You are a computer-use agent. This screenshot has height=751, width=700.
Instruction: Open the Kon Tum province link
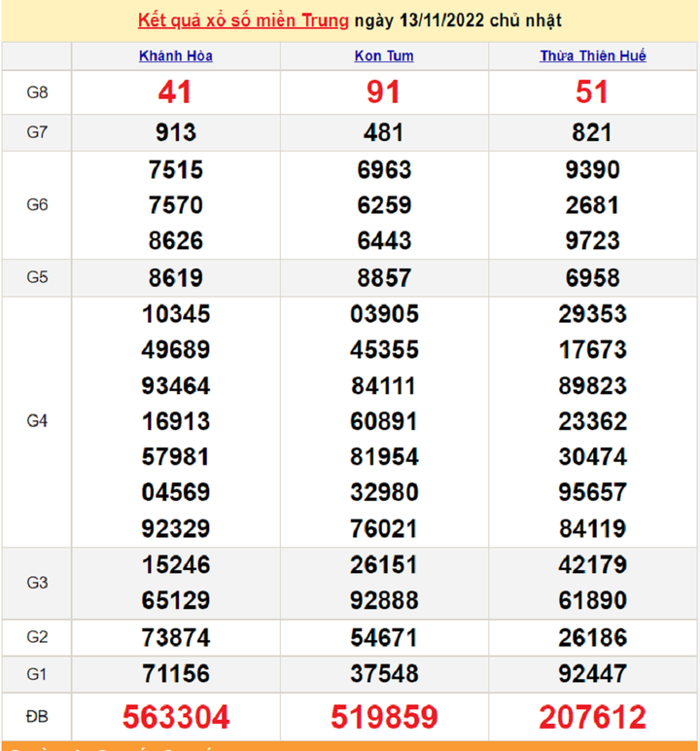pos(384,56)
